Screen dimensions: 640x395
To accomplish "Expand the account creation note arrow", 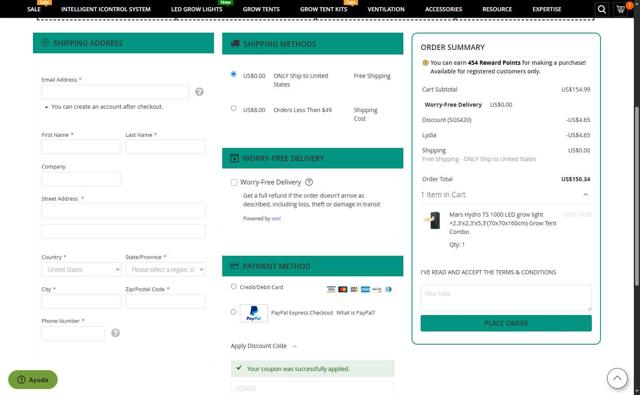I will 46,107.
